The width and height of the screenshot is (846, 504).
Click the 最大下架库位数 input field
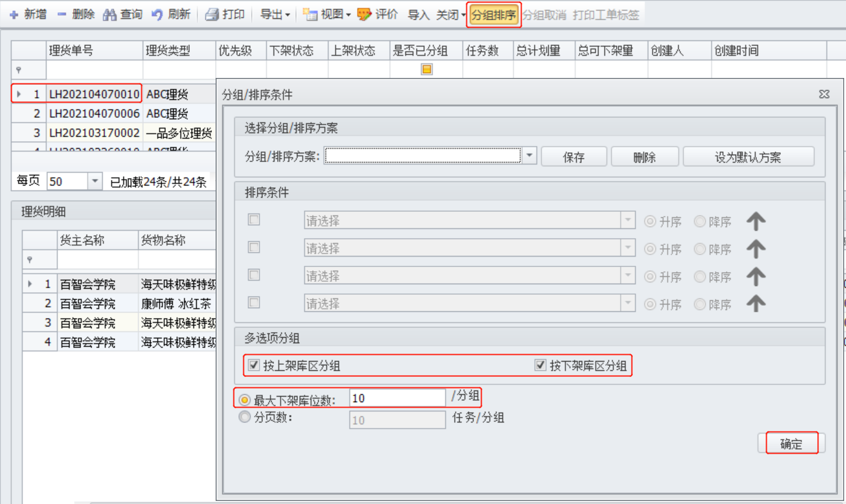click(397, 398)
